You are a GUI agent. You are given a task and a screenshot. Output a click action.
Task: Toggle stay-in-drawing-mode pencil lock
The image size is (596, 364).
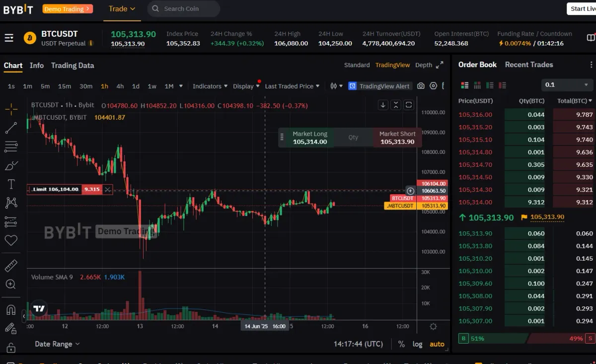click(11, 329)
